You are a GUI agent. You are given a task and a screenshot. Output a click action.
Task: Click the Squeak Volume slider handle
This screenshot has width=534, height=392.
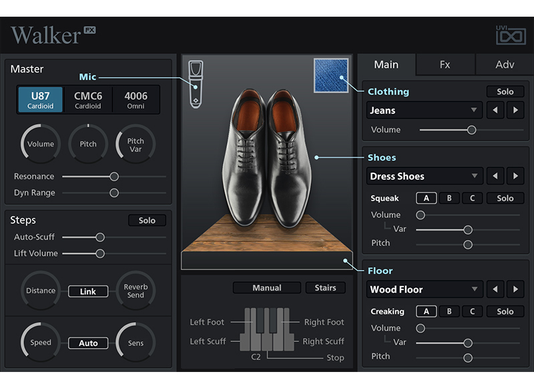coord(421,215)
